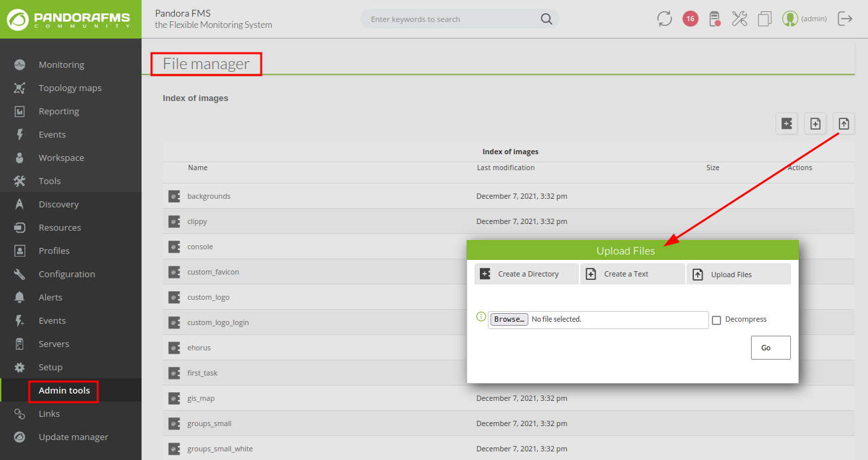Click the create text file icon above the table
The width and height of the screenshot is (868, 460).
point(815,124)
